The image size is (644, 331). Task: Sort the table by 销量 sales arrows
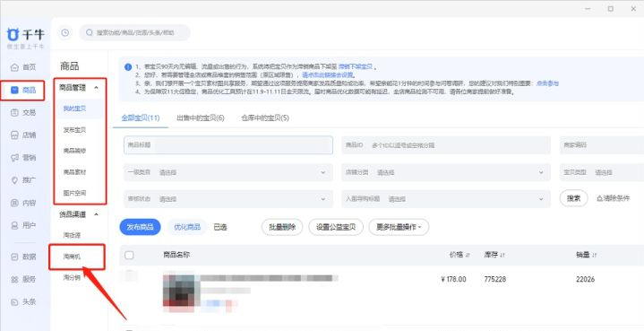594,256
